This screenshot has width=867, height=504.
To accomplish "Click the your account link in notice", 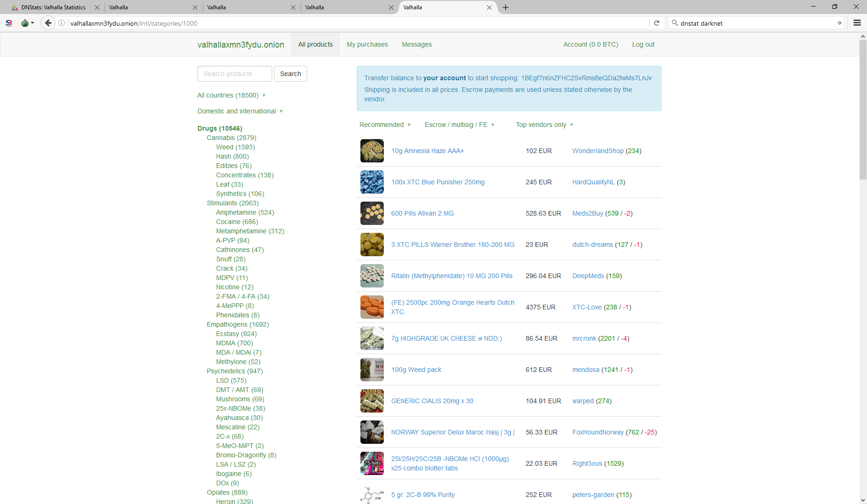I will point(444,78).
